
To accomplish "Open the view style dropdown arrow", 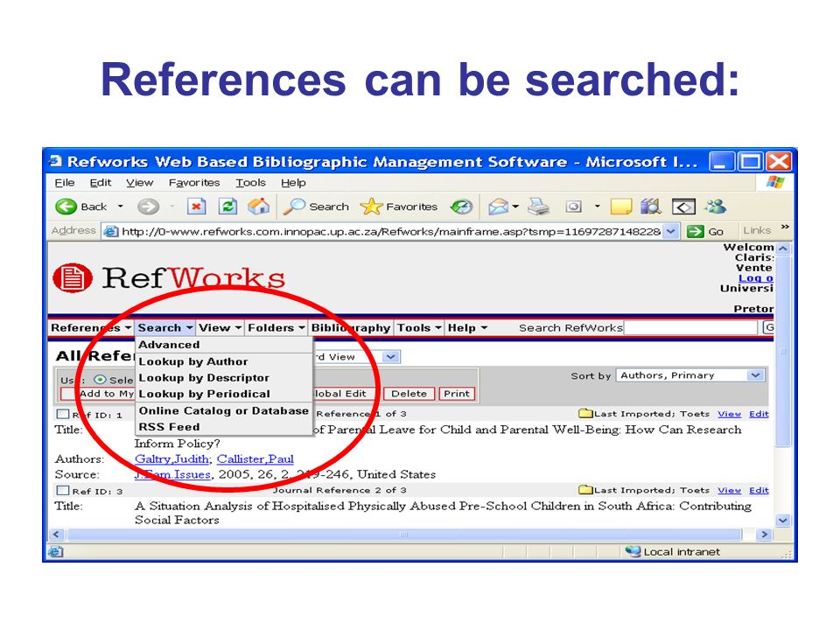I will pyautogui.click(x=391, y=356).
